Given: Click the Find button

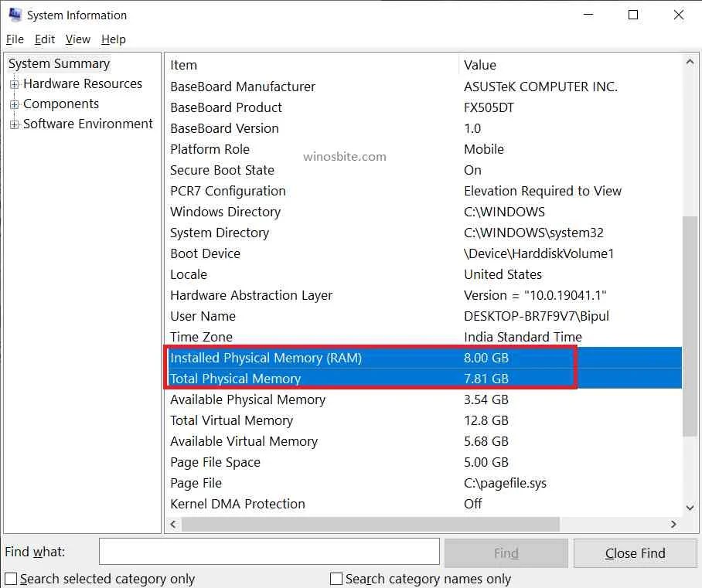Looking at the screenshot, I should (506, 552).
